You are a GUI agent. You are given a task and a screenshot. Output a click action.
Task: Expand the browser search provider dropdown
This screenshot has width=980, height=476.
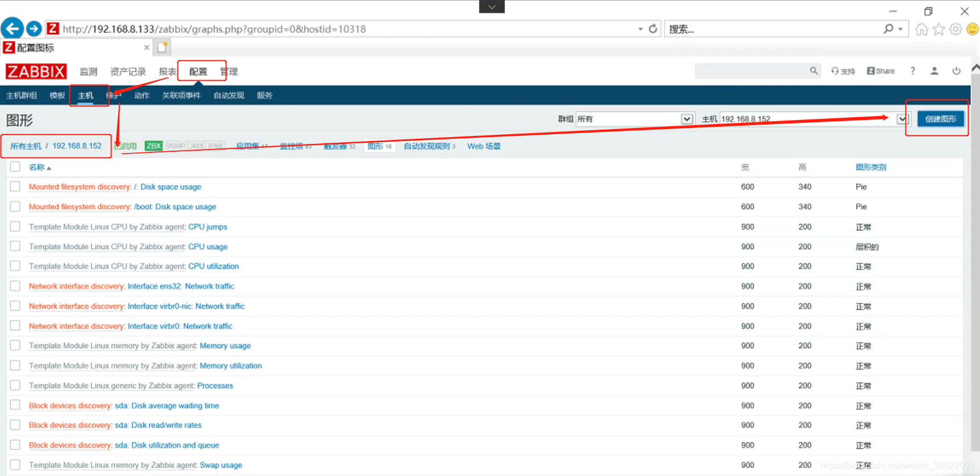900,29
